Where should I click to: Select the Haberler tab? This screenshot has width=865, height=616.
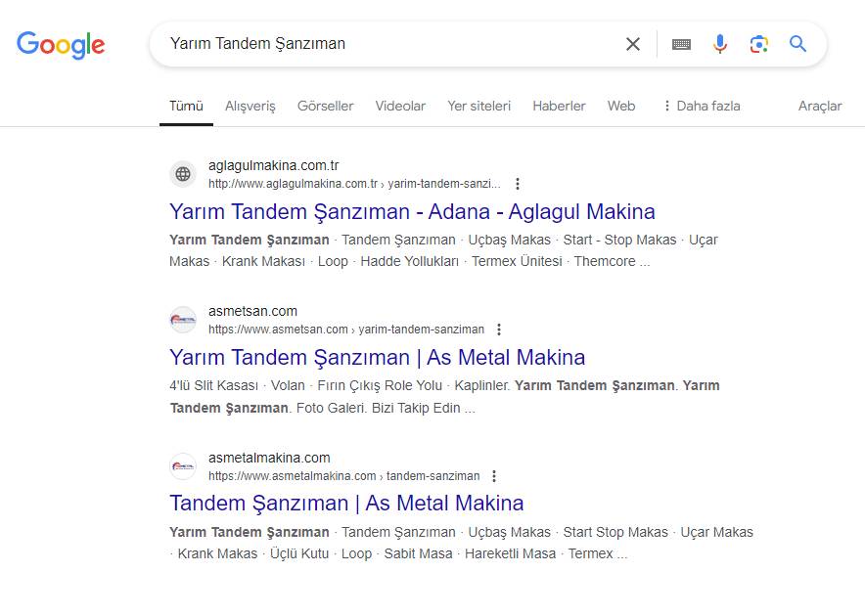pos(559,106)
